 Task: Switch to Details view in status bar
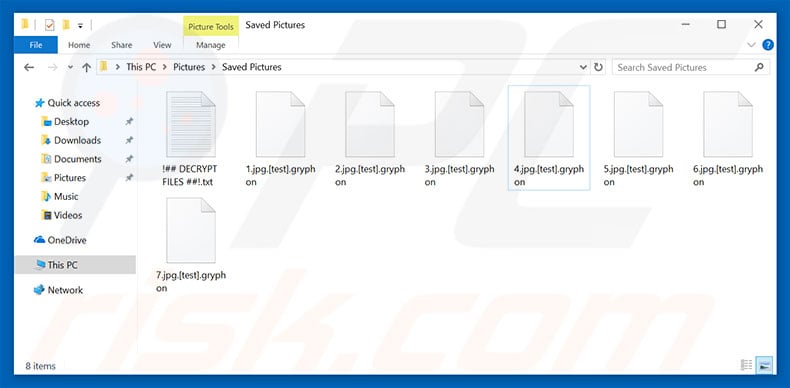tap(746, 364)
